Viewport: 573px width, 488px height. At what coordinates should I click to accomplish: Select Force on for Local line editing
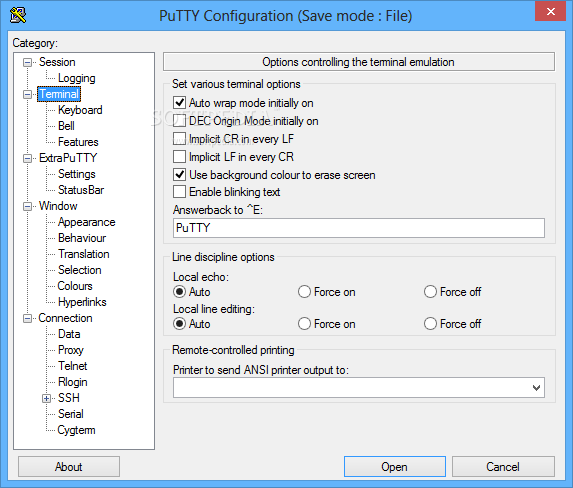304,324
